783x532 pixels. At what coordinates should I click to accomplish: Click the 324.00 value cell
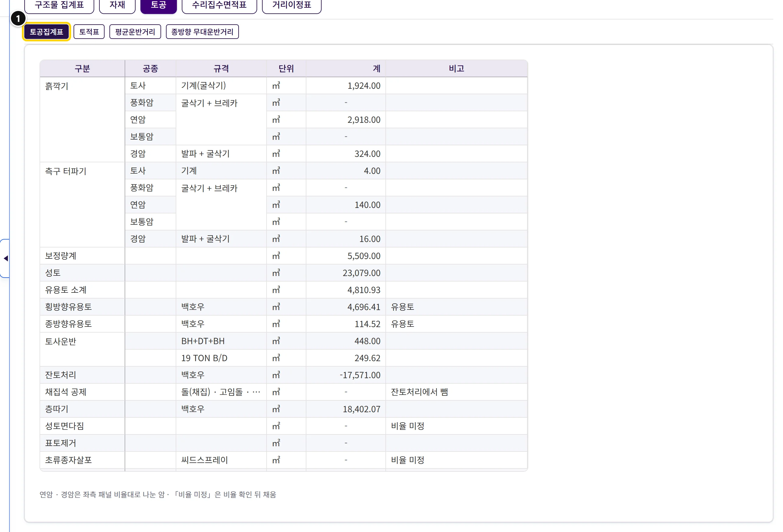[x=346, y=154]
